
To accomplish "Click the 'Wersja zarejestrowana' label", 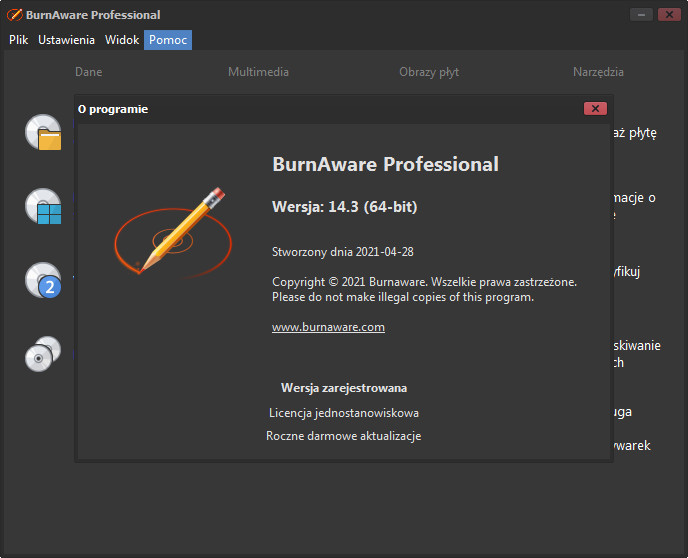I will coord(344,388).
